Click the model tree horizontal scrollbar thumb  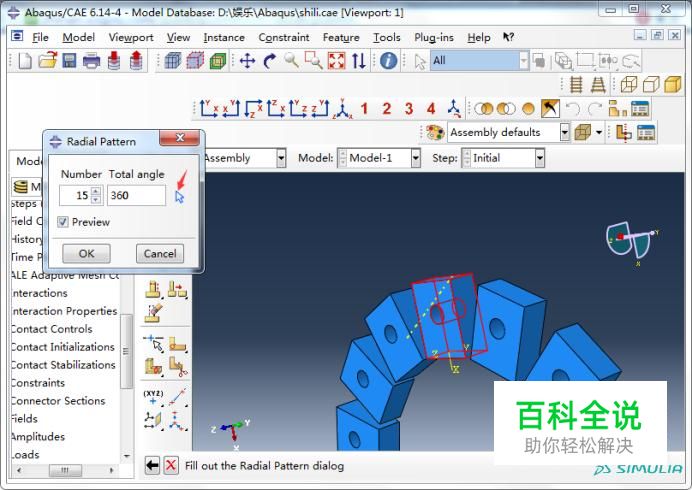pyautogui.click(x=65, y=470)
